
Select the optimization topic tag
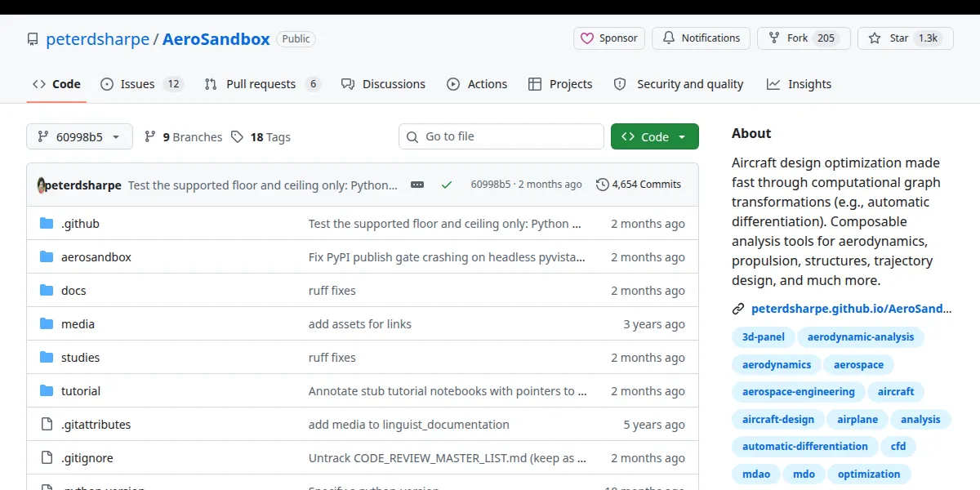click(869, 474)
